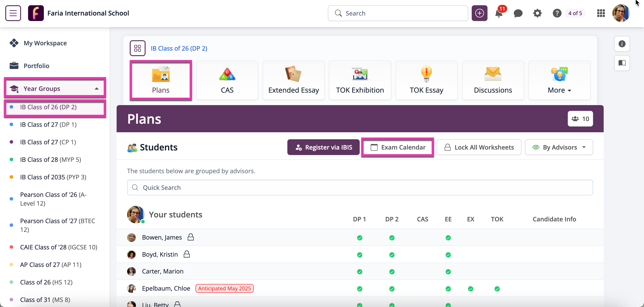
Task: Open the settings gear icon
Action: (537, 13)
